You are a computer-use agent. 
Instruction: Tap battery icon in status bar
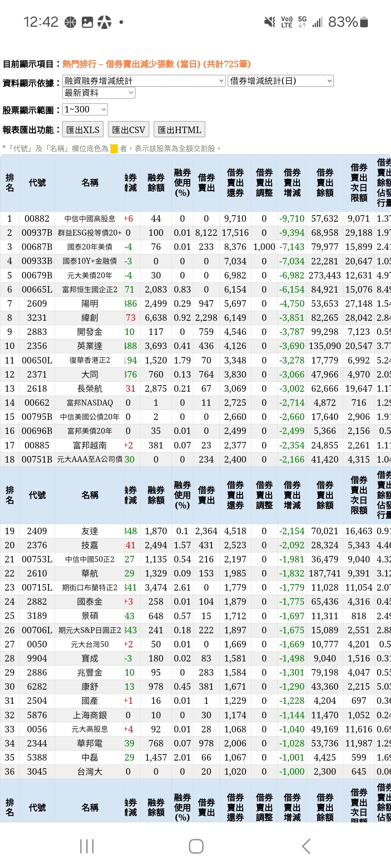point(364,22)
